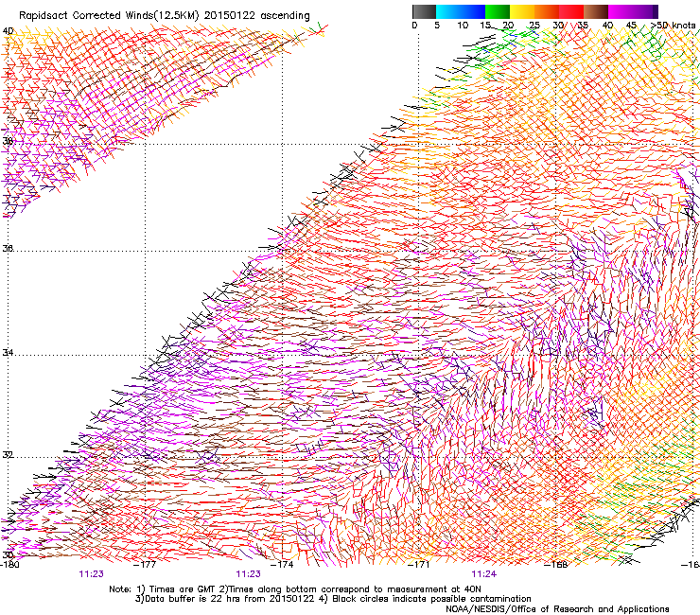Click the latitude label '40'
The height and width of the screenshot is (615, 700).
pyautogui.click(x=8, y=31)
